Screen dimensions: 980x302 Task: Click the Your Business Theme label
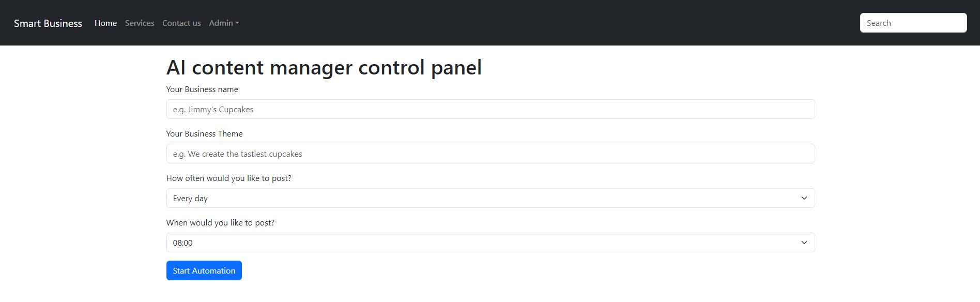[204, 133]
